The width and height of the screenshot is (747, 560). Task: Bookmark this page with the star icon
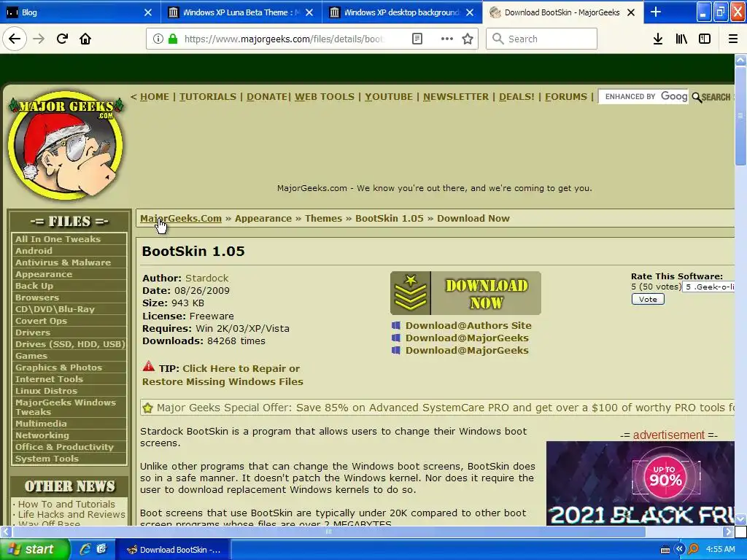(x=468, y=39)
